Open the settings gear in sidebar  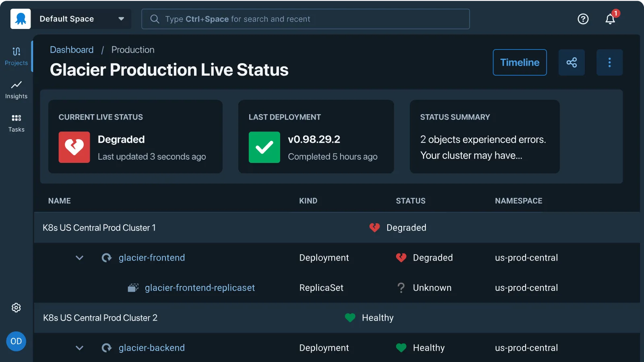click(16, 308)
